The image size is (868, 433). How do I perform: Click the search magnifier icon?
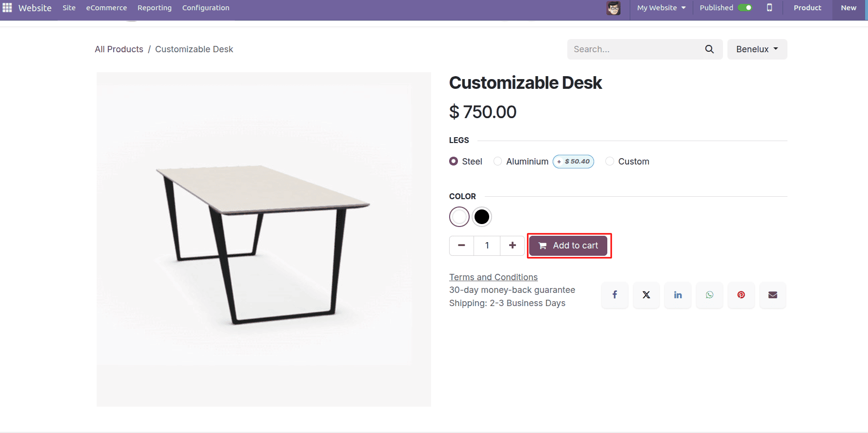pyautogui.click(x=709, y=49)
